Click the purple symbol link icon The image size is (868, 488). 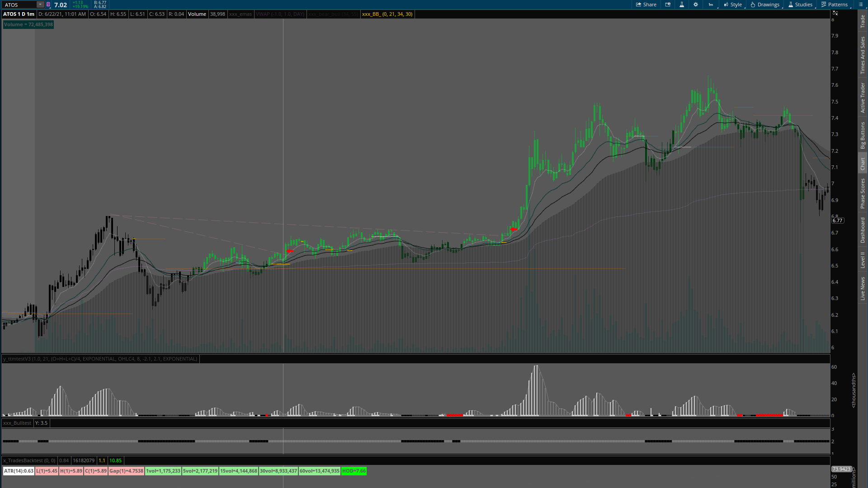48,5
